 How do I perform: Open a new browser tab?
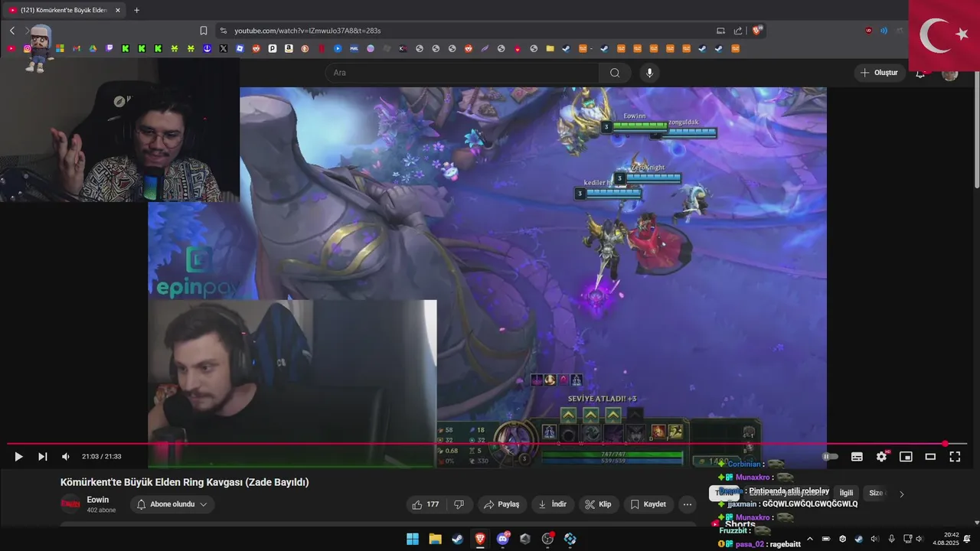click(x=136, y=10)
